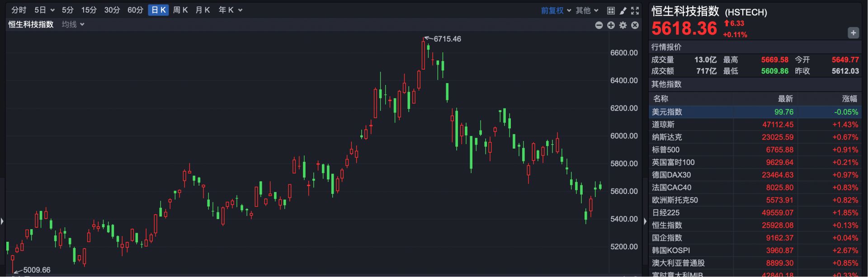Open indicator settings gear icon
The width and height of the screenshot is (868, 277).
coord(623,25)
